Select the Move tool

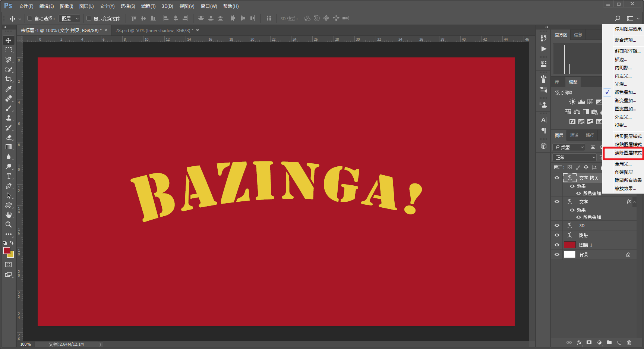[x=8, y=40]
